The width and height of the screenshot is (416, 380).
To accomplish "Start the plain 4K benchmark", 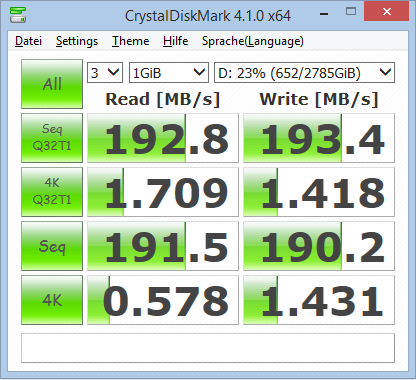I will (x=52, y=300).
